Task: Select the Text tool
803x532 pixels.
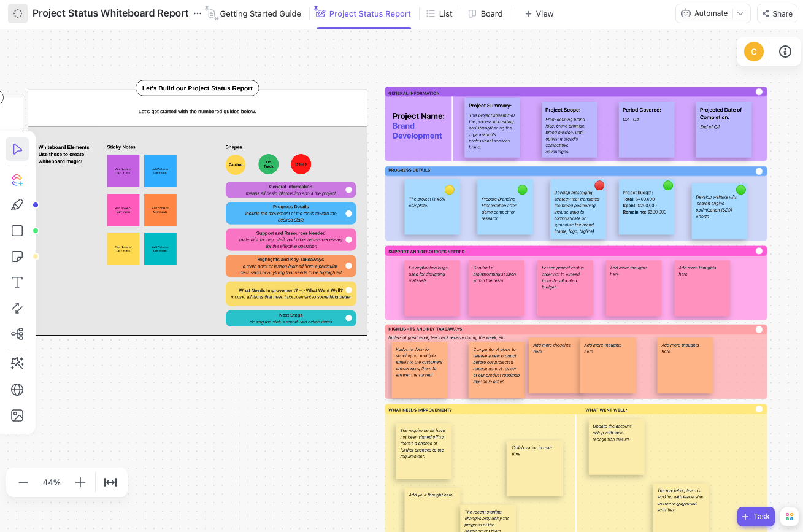Action: point(17,282)
